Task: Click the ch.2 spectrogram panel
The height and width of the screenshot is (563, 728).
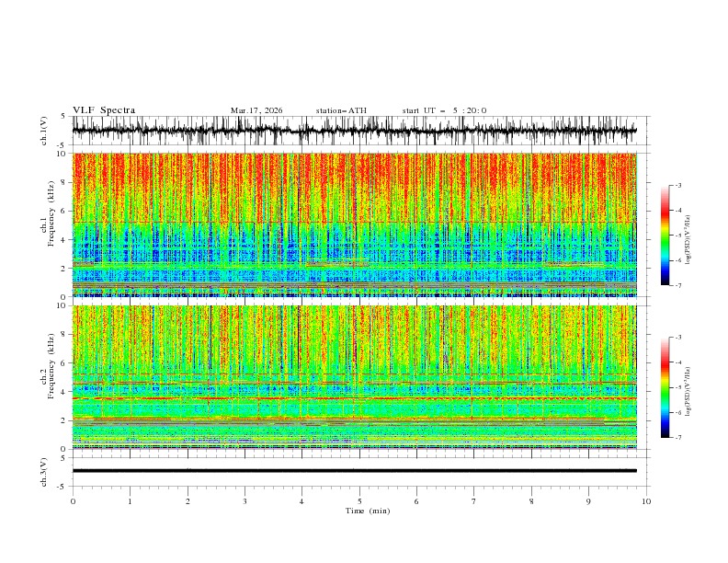Action: pyautogui.click(x=355, y=377)
